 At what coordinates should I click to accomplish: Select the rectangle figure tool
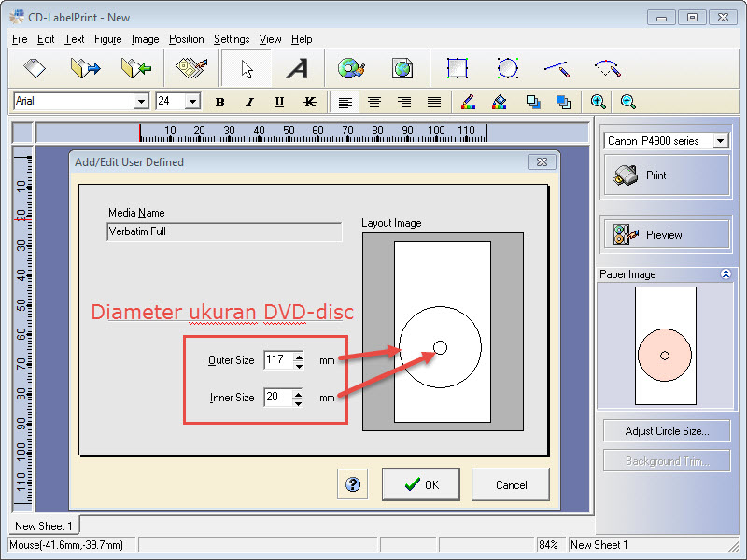458,68
